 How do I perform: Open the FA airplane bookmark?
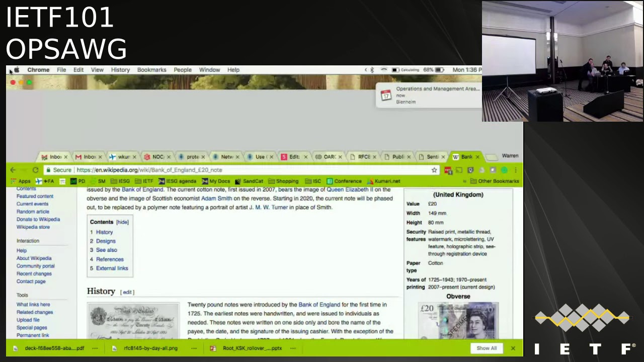45,181
